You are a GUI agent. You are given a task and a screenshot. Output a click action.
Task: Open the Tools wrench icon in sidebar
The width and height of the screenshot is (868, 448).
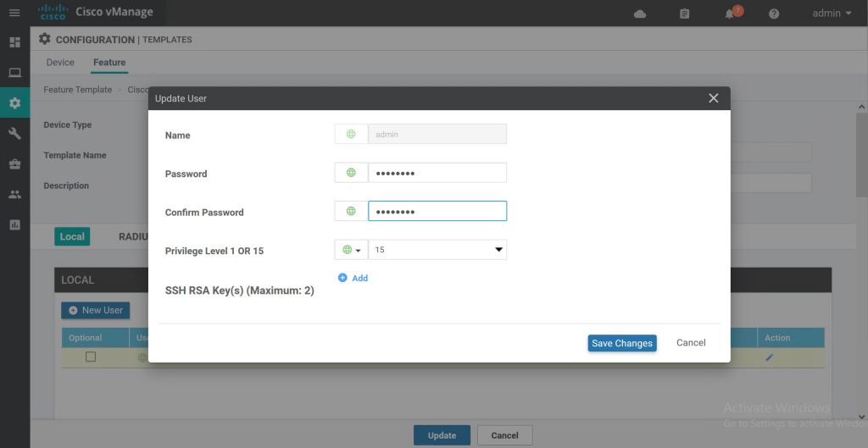[14, 134]
